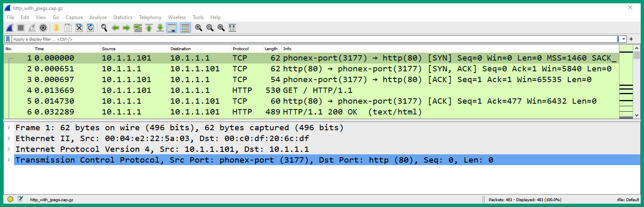Open the Help menu
Viewport: 644px width, 207px height.
click(x=216, y=17)
